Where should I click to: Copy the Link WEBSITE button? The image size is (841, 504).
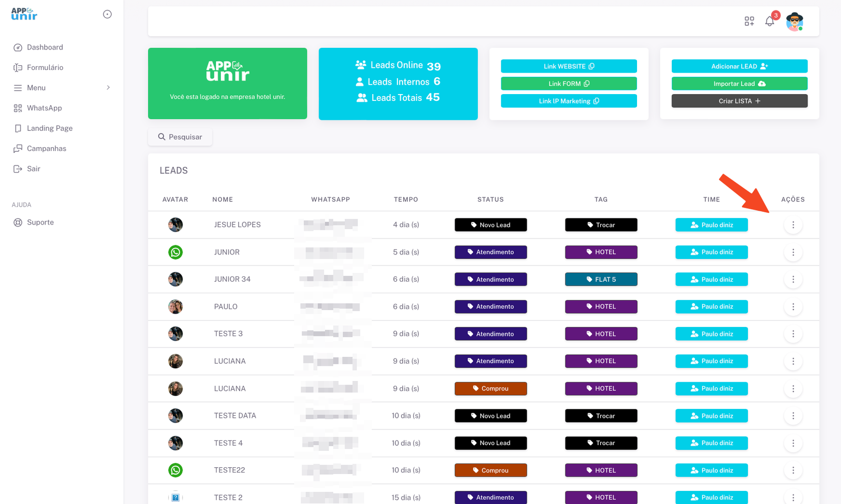(569, 66)
